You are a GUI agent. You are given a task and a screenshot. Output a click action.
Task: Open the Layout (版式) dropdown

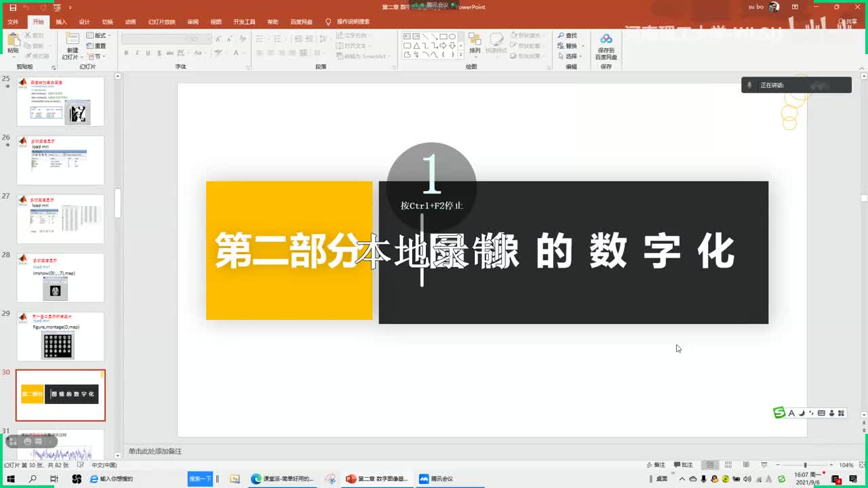98,35
